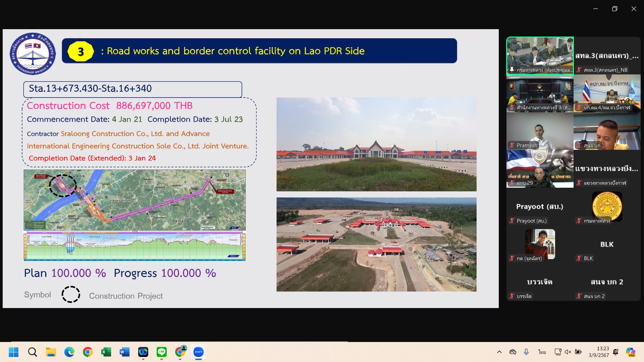Click the aerial border facility photo
This screenshot has width=644, height=362.
(376, 244)
